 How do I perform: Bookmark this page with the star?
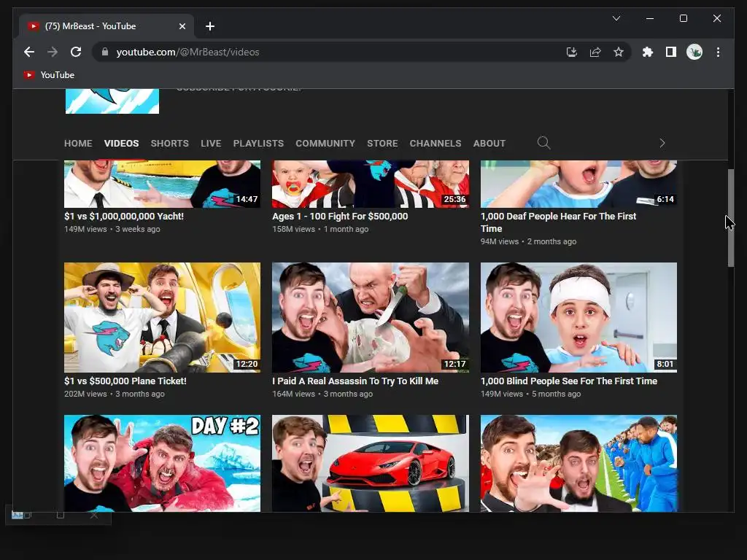(x=619, y=52)
